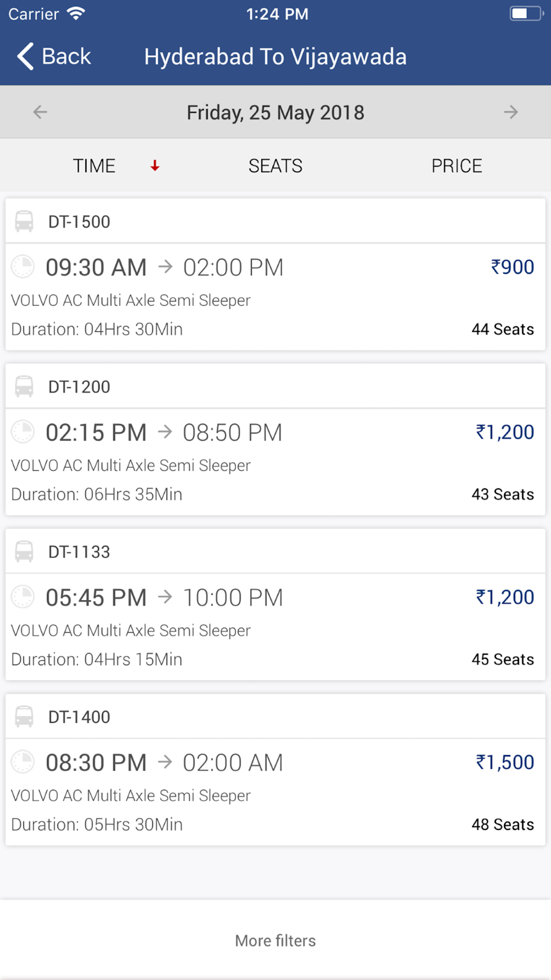
Task: Select Friday, 25 May 2018 date label
Action: point(275,112)
